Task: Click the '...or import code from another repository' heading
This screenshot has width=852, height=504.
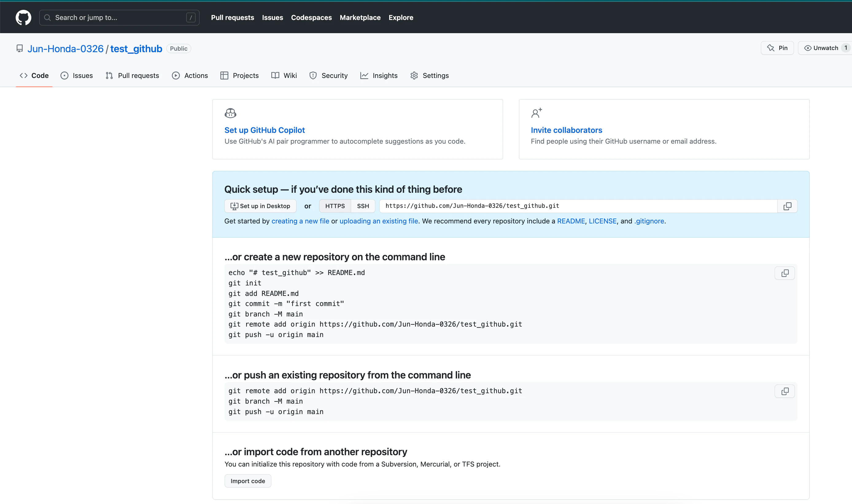Action: [x=316, y=452]
